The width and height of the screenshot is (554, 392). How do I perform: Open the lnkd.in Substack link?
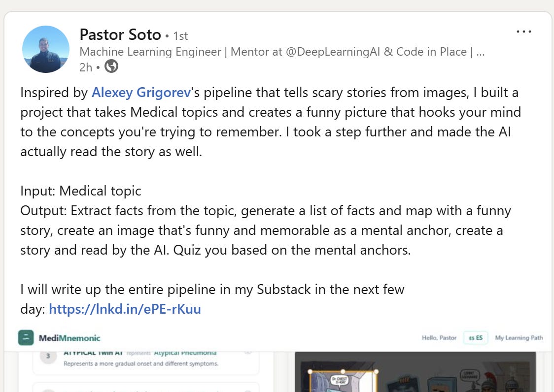click(125, 309)
